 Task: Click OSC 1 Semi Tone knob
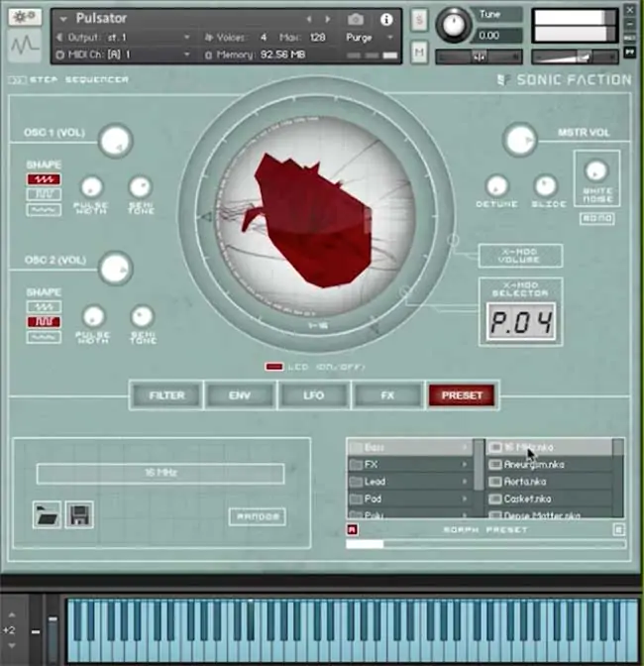[140, 187]
